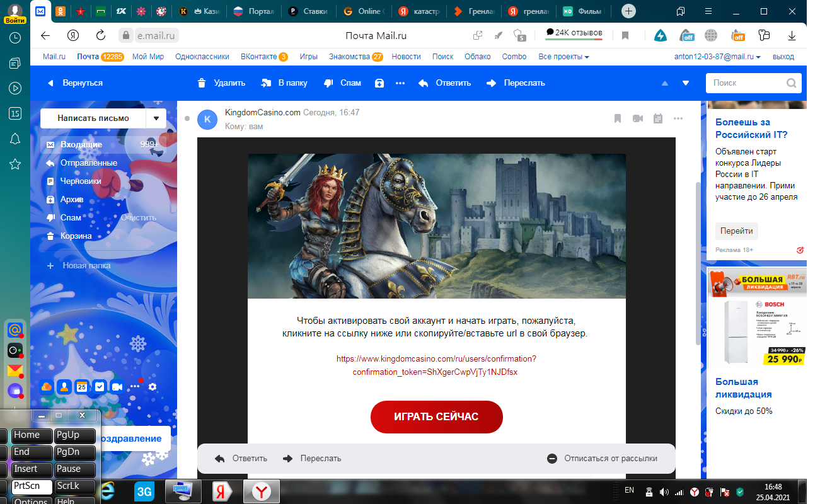Mark message as spam via Спам toolbar button
This screenshot has height=504, width=820.
[342, 83]
